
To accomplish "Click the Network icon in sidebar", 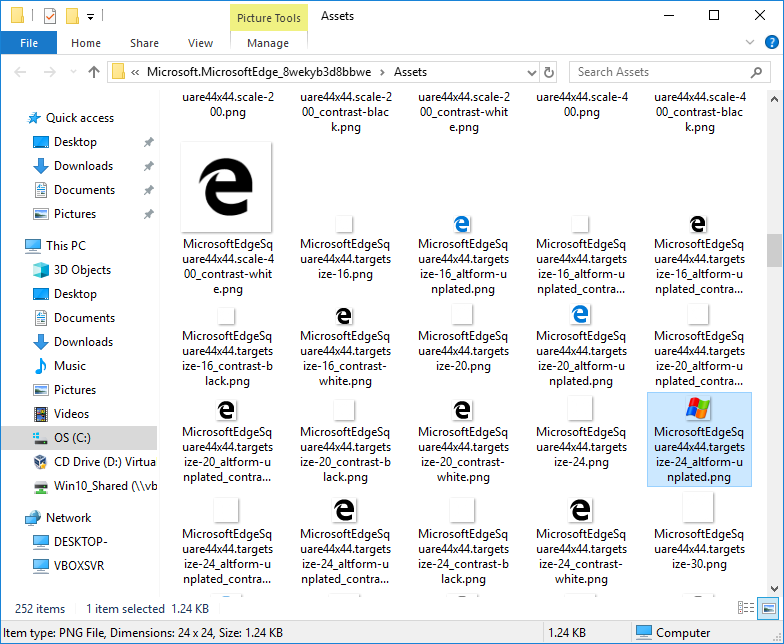I will pos(33,518).
